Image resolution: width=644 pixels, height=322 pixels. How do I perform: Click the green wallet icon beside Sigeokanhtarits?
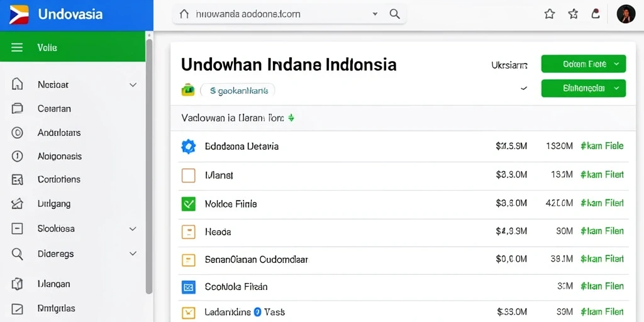click(x=188, y=89)
